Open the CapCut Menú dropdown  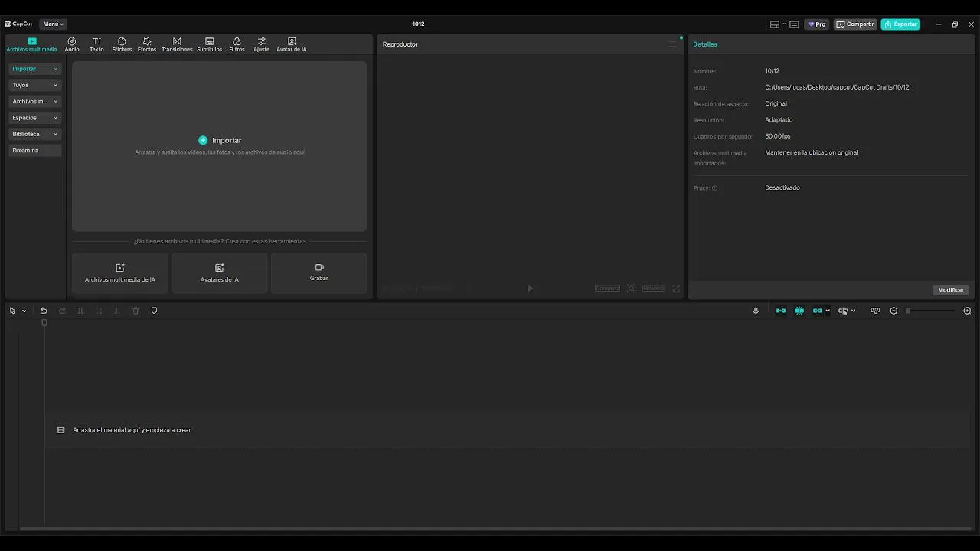tap(53, 24)
